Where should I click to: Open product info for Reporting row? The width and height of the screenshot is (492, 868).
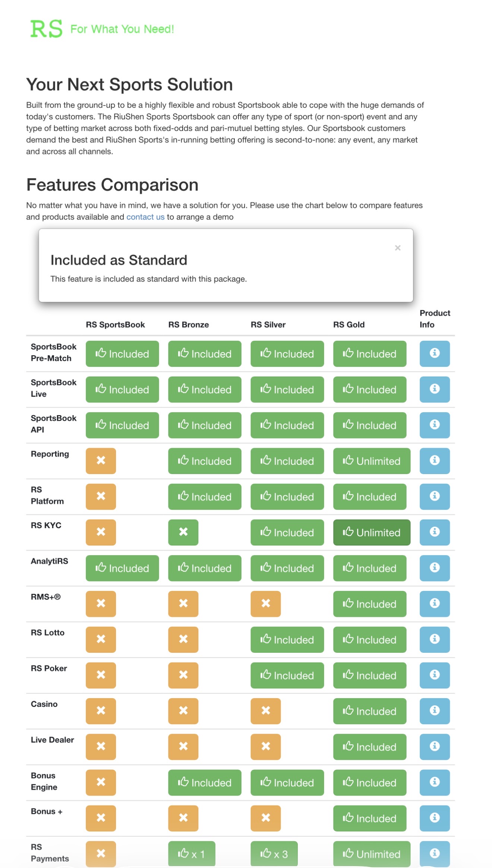coord(434,461)
